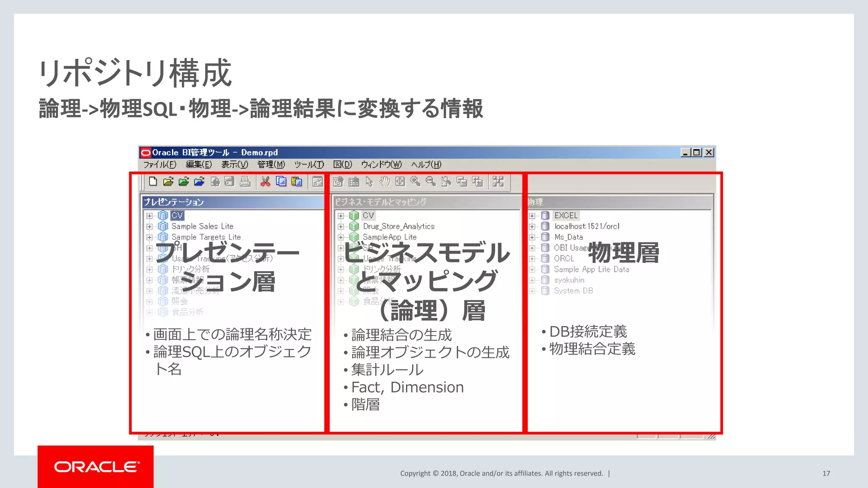Screen dimensions: 868x488
Task: Click the Auto Layout diagram icon
Action: pyautogui.click(x=498, y=182)
